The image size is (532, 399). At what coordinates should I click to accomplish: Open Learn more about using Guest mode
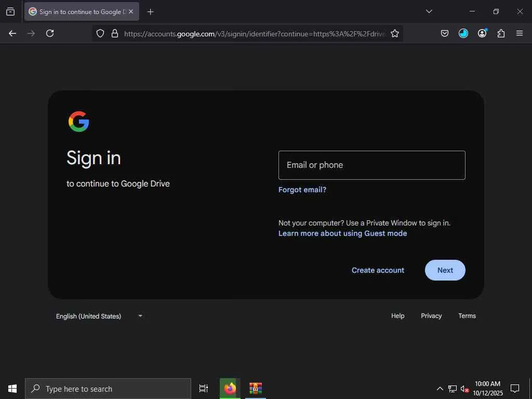click(343, 233)
